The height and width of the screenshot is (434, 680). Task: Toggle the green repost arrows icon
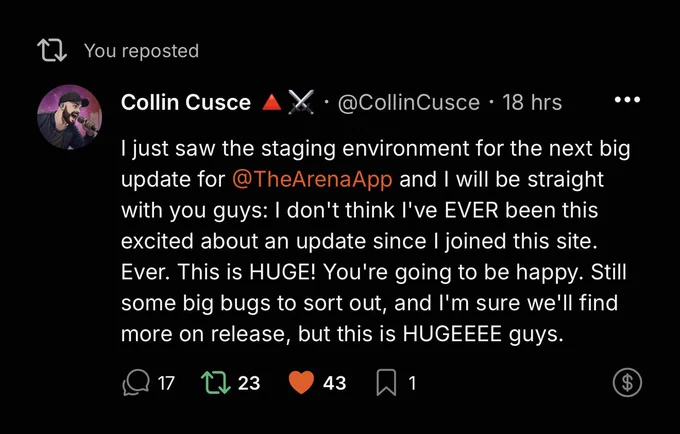click(216, 382)
